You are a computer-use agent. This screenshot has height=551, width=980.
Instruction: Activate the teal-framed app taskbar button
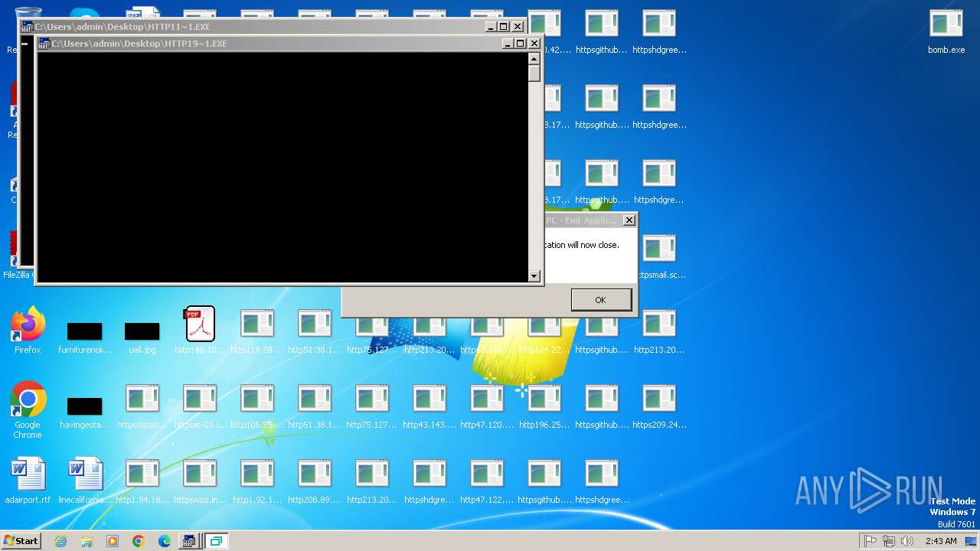(216, 541)
